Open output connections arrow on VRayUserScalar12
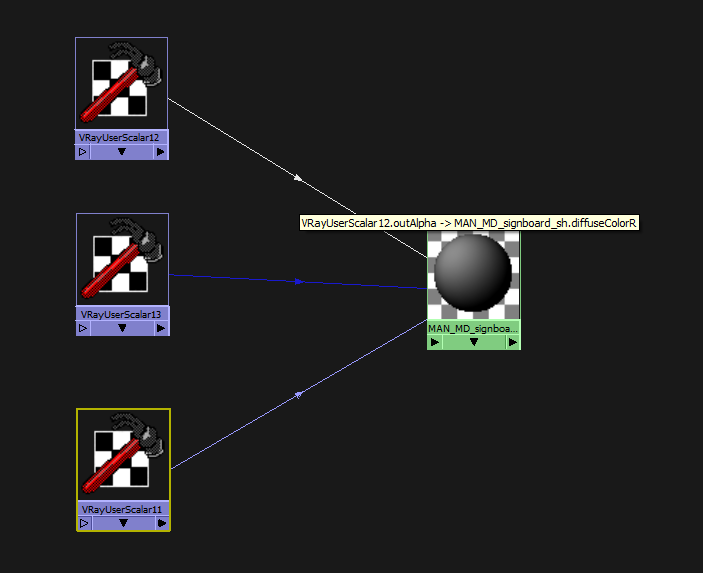Viewport: 703px width, 573px height. pyautogui.click(x=161, y=152)
